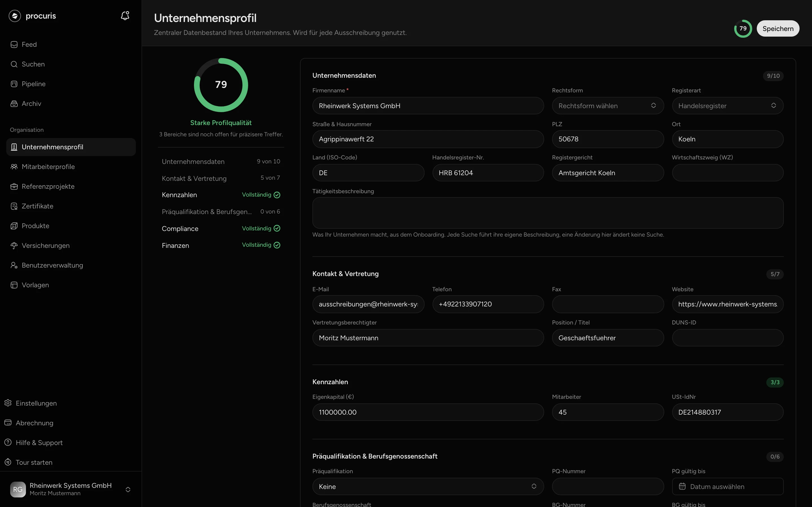Open the Präqualifikation Keine dropdown
The width and height of the screenshot is (812, 507).
coord(428,486)
